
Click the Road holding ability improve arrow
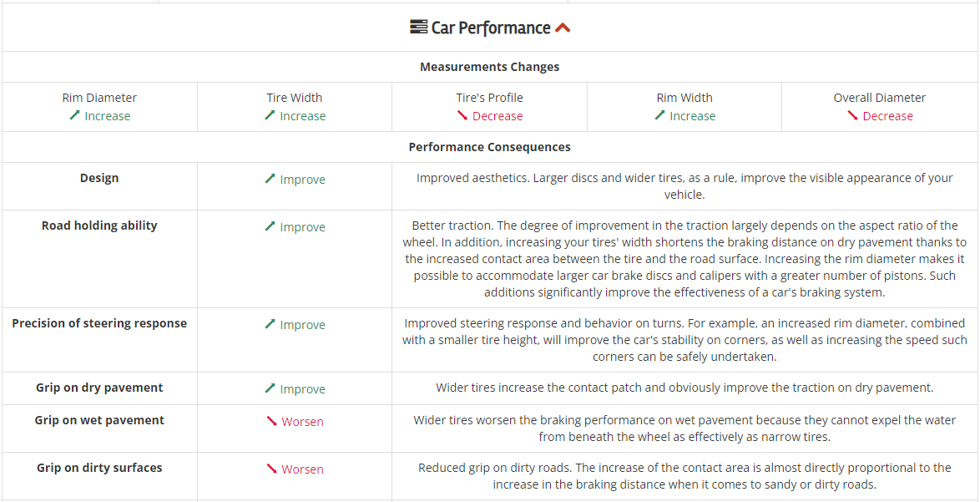click(270, 226)
